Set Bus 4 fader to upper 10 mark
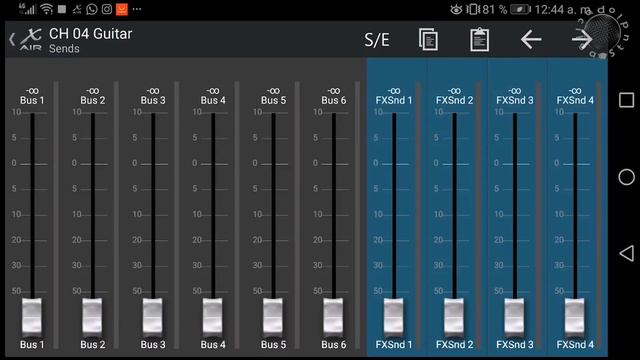640x360 pixels. click(213, 113)
